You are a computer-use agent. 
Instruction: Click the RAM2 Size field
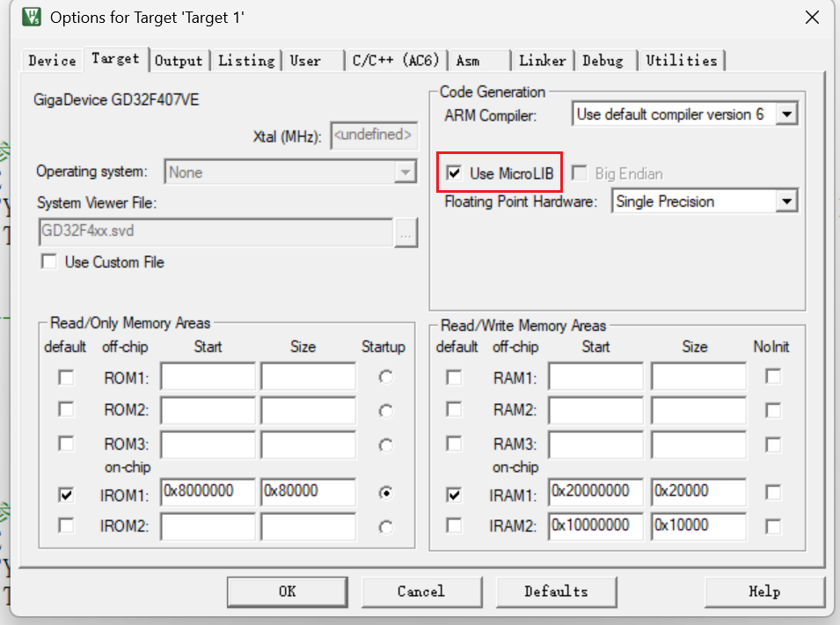698,410
